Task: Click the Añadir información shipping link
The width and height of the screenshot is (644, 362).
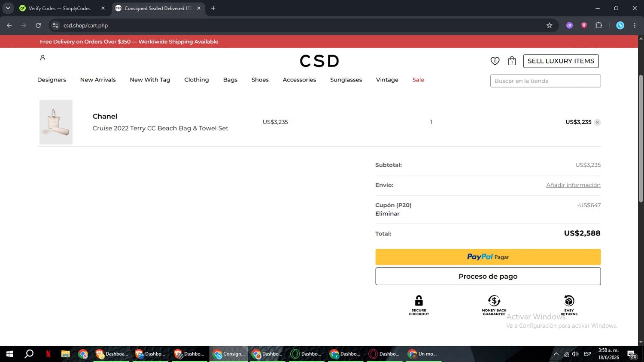Action: (x=573, y=185)
